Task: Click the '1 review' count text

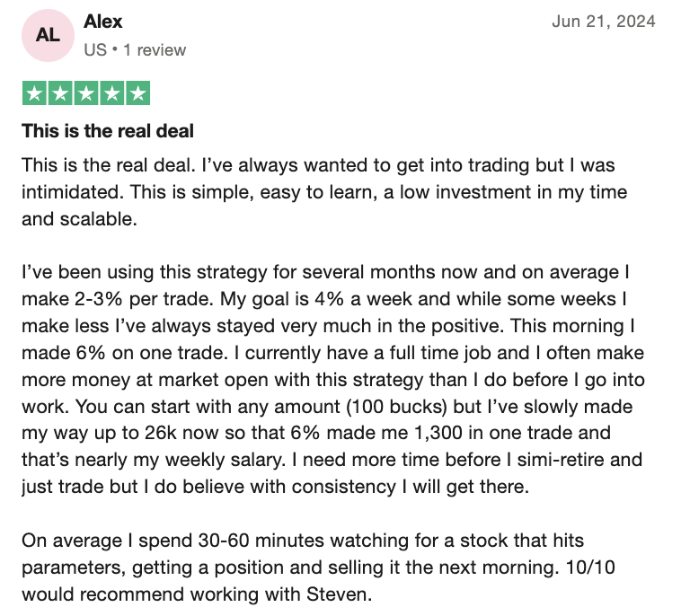Action: click(155, 50)
